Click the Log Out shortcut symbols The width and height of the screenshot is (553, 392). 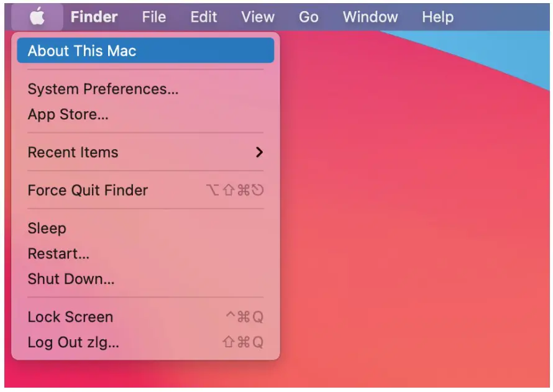pos(243,342)
